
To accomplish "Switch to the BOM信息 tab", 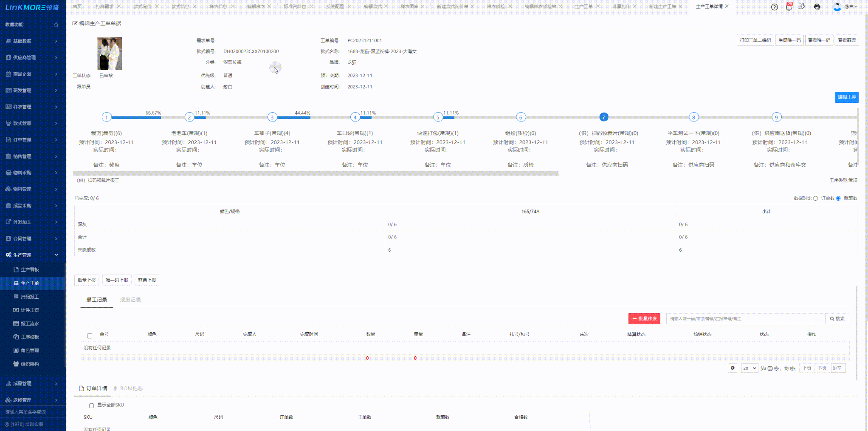I will click(131, 388).
